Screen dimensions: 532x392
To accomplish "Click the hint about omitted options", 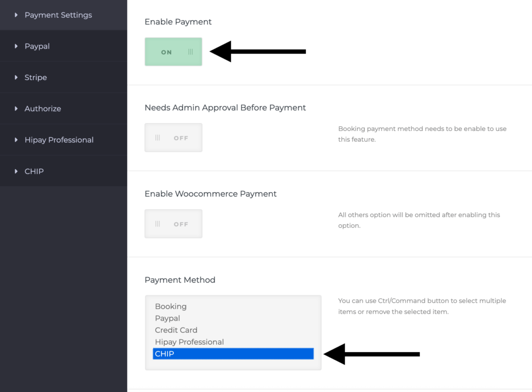I will [419, 220].
